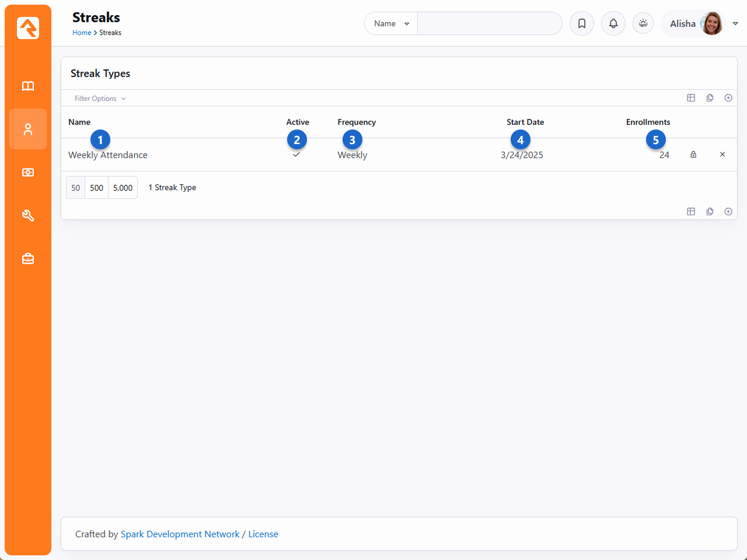Viewport: 747px width, 560px height.
Task: Click the Rock RMS logo in the sidebar
Action: [28, 28]
